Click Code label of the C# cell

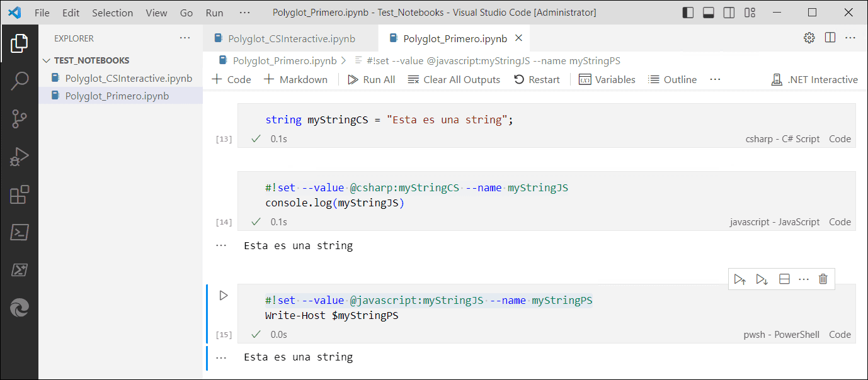pyautogui.click(x=840, y=139)
